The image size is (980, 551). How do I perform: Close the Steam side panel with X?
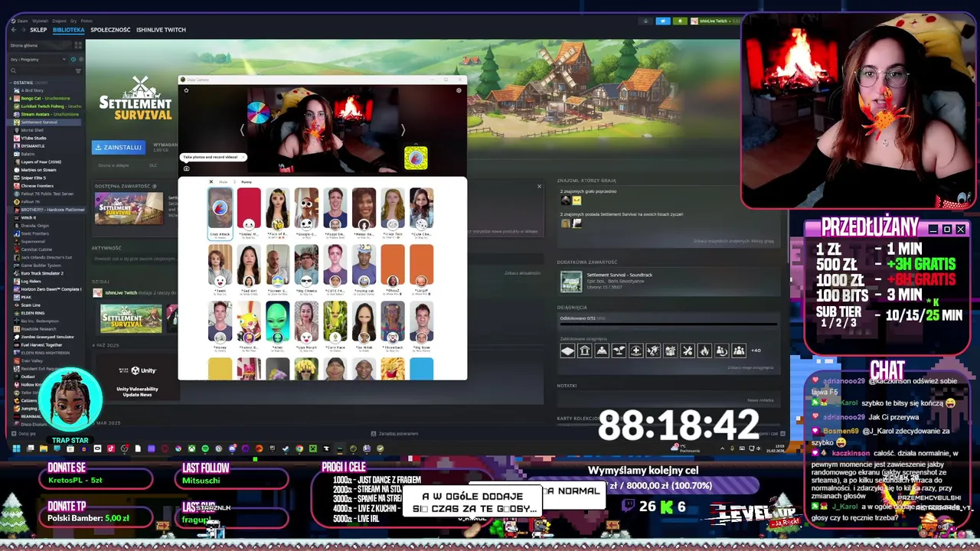point(539,186)
